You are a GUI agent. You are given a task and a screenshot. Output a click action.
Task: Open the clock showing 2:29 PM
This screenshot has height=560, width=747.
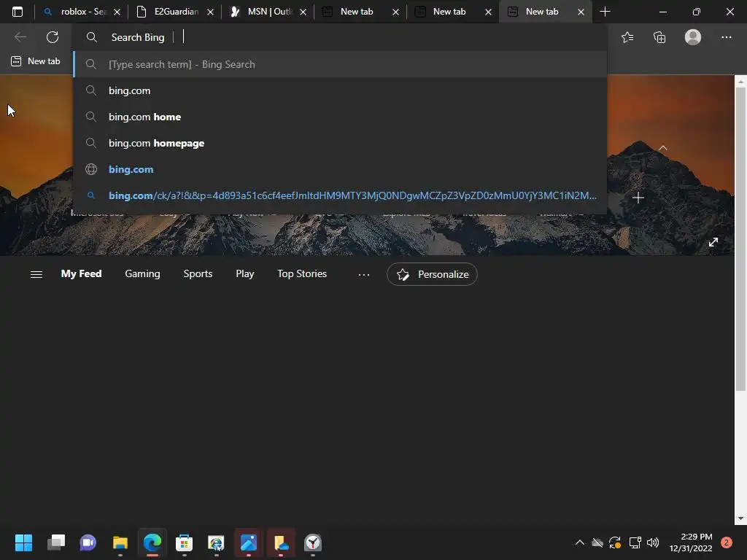(691, 542)
